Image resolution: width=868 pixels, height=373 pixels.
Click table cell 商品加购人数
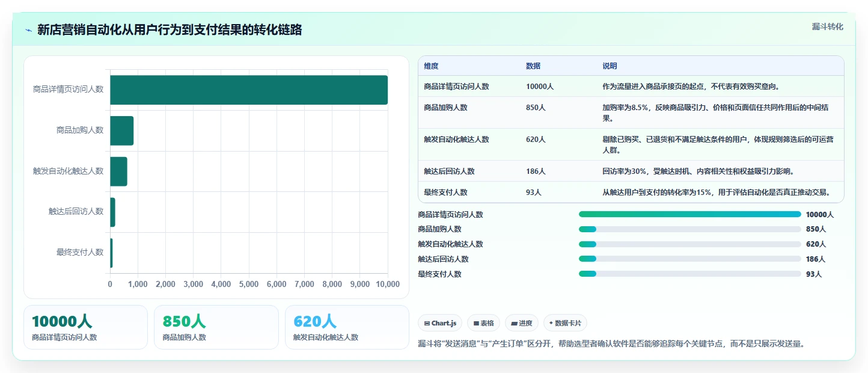(445, 108)
